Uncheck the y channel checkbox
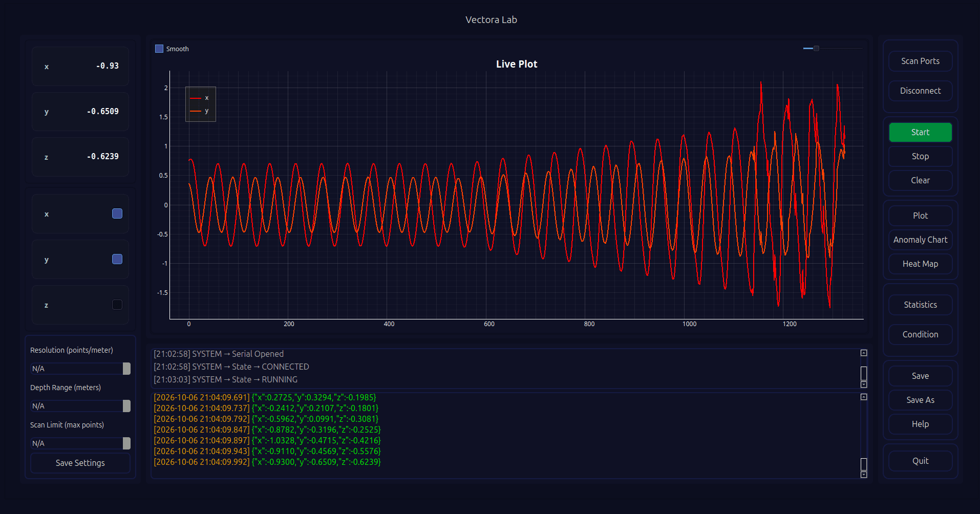 click(117, 259)
